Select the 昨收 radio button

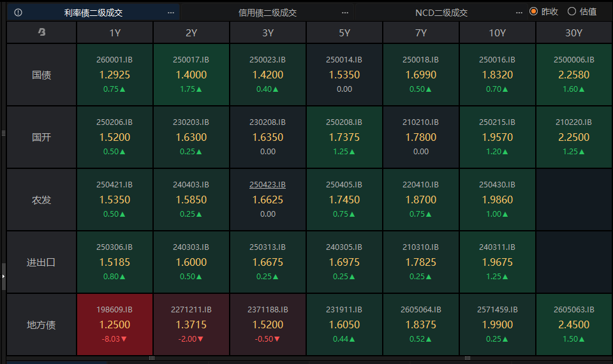point(534,11)
